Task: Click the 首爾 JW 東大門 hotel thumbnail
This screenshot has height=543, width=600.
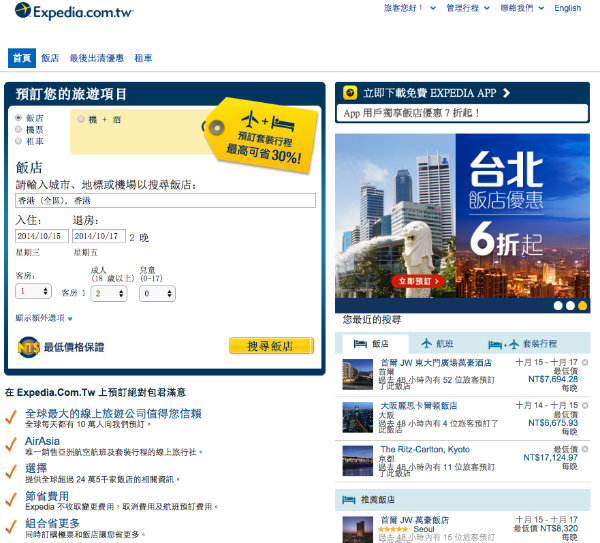Action: point(357,374)
